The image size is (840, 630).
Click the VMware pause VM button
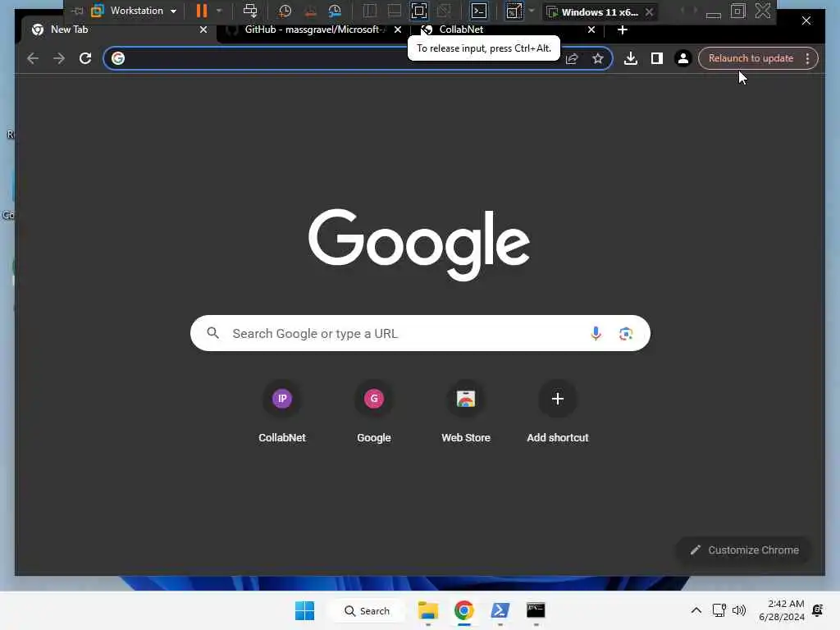(202, 11)
